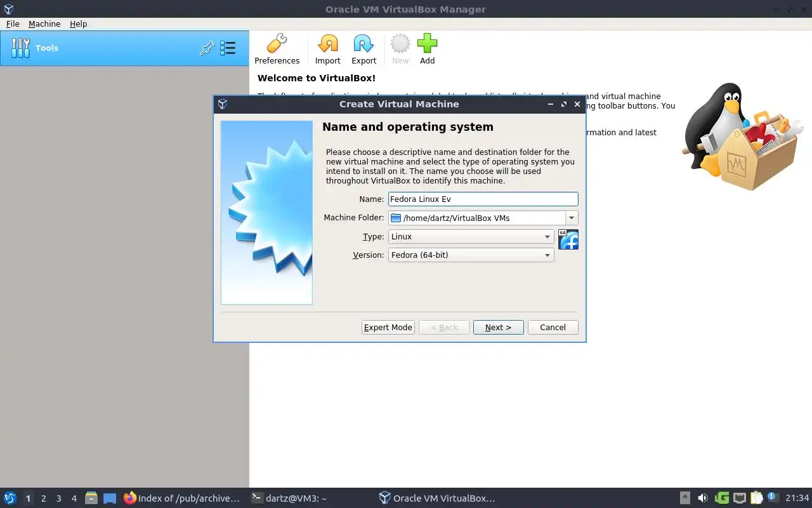Click the Fedora 64-bit OS type icon

pos(568,239)
